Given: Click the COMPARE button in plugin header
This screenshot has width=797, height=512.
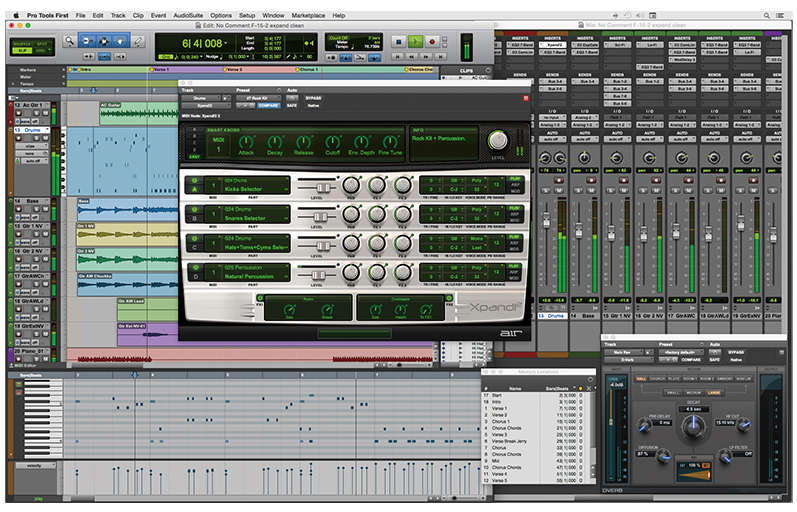Looking at the screenshot, I should coord(270,105).
